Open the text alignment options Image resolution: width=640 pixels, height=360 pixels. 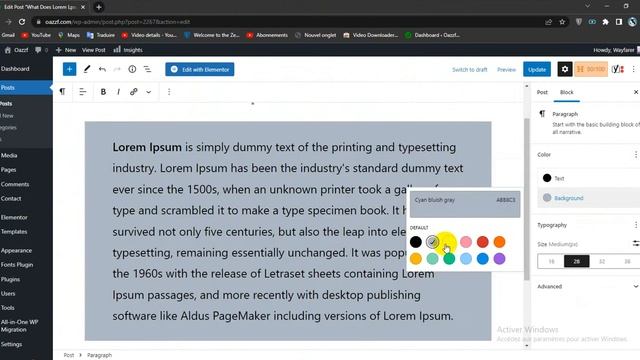[x=82, y=92]
